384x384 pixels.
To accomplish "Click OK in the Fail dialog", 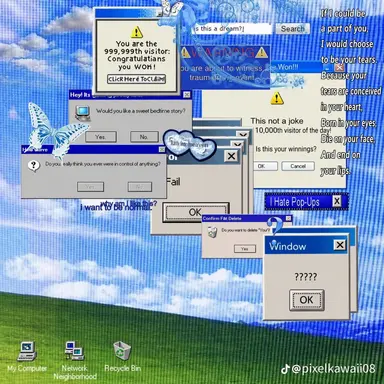I will pos(195,212).
